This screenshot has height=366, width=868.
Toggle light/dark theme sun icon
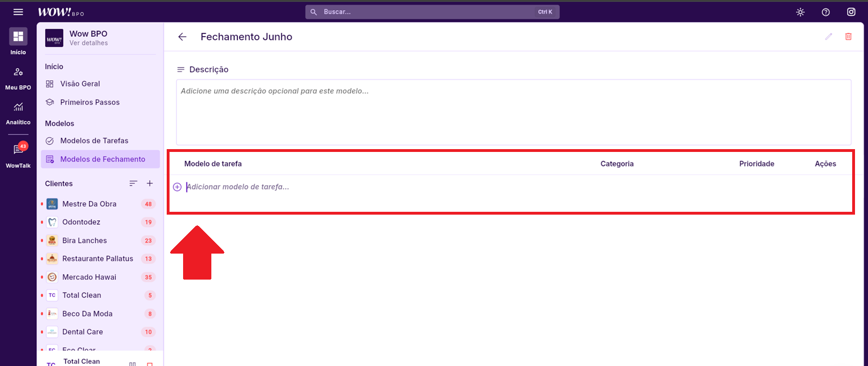click(x=800, y=12)
